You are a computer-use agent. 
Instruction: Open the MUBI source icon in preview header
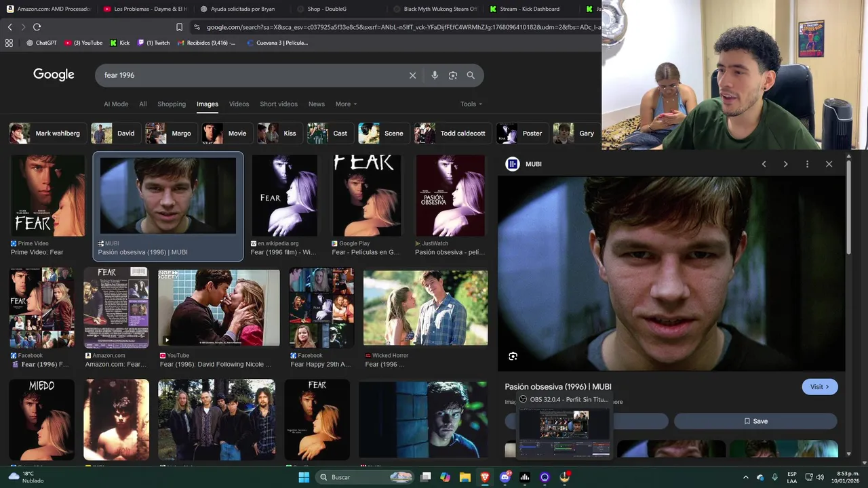[x=513, y=164]
